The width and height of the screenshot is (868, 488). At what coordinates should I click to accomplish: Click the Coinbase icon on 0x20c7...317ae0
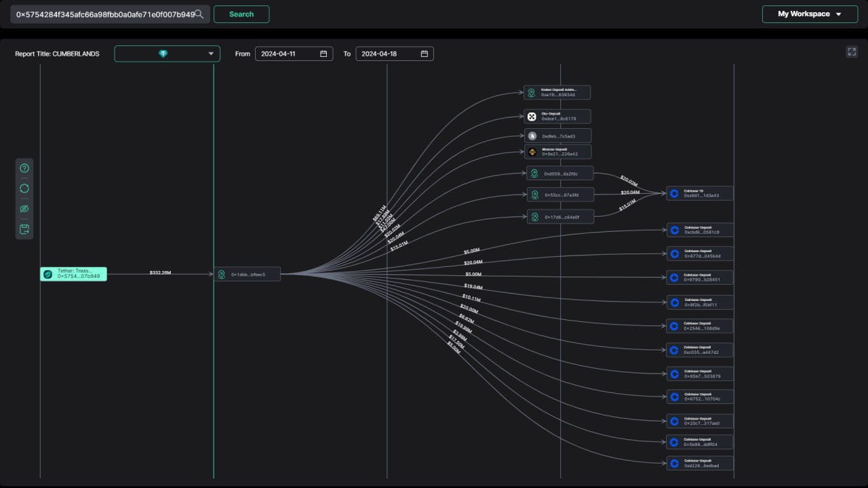[674, 421]
